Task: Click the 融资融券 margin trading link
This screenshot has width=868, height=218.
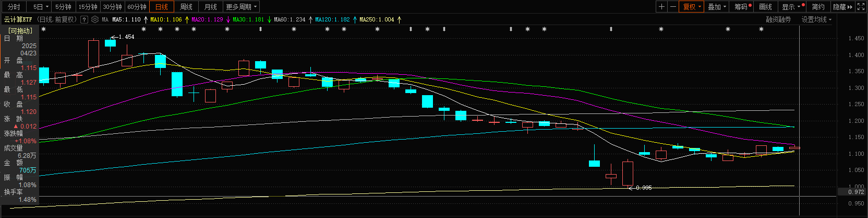Action: click(778, 19)
